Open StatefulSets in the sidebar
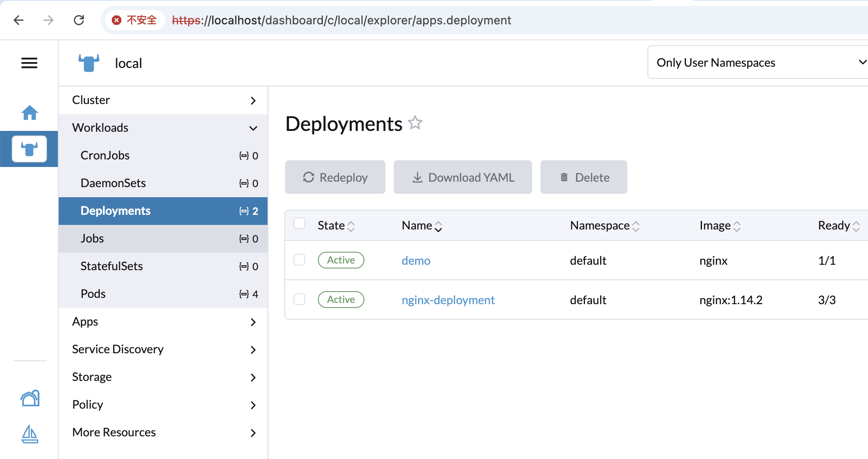This screenshot has width=868, height=459. (x=163, y=266)
